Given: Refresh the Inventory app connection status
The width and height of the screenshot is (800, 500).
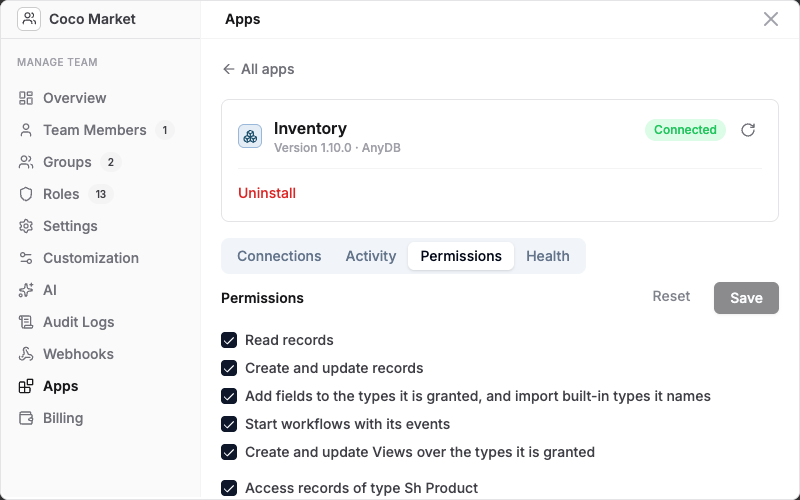Looking at the screenshot, I should point(748,130).
